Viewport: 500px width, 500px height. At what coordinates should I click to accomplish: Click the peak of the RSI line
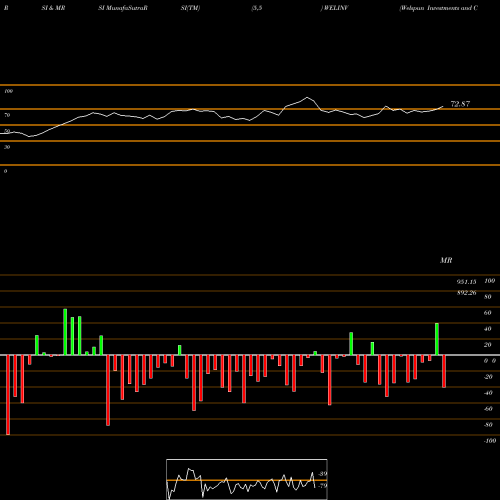(307, 97)
